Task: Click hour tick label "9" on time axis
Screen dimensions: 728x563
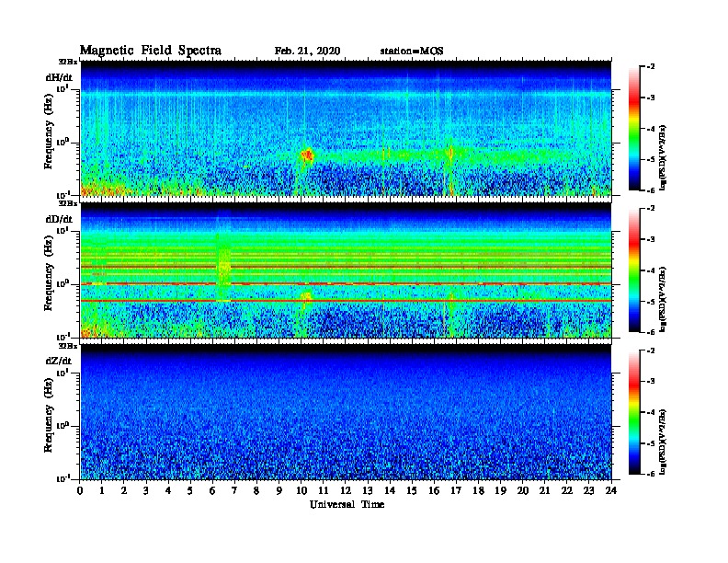Action: click(x=279, y=491)
